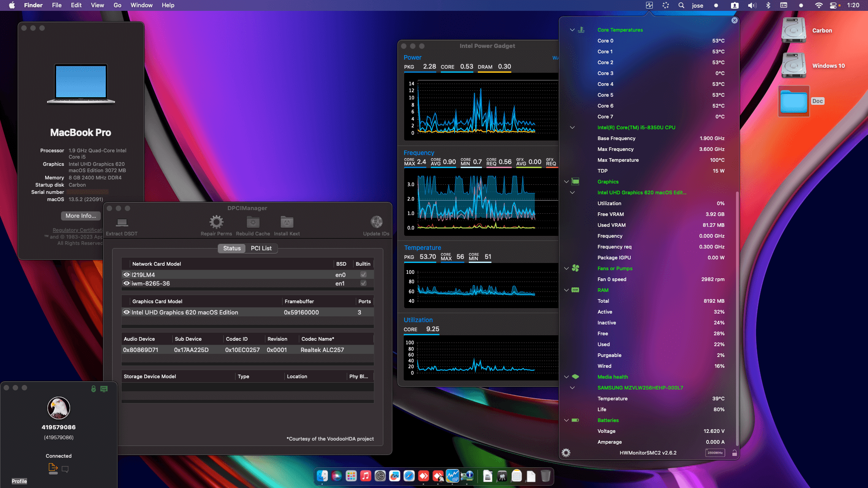Viewport: 868px width, 488px height.
Task: Collapse the RAM section in HWMonitor
Action: (566, 290)
